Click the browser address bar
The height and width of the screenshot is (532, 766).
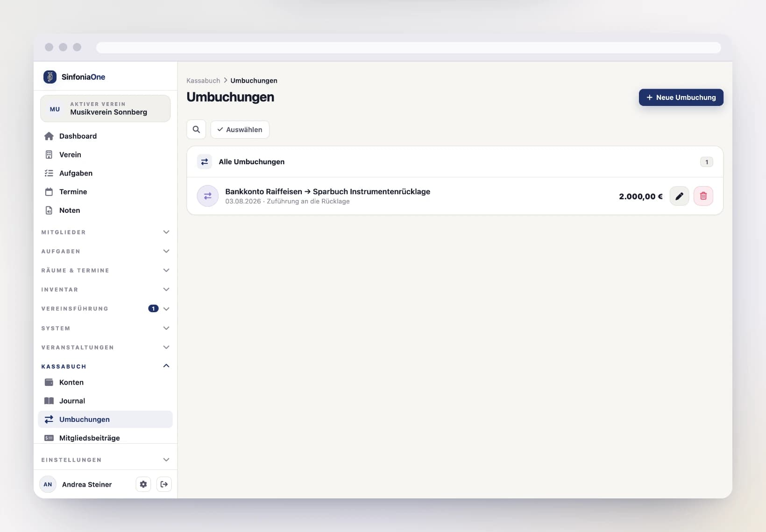coord(409,47)
